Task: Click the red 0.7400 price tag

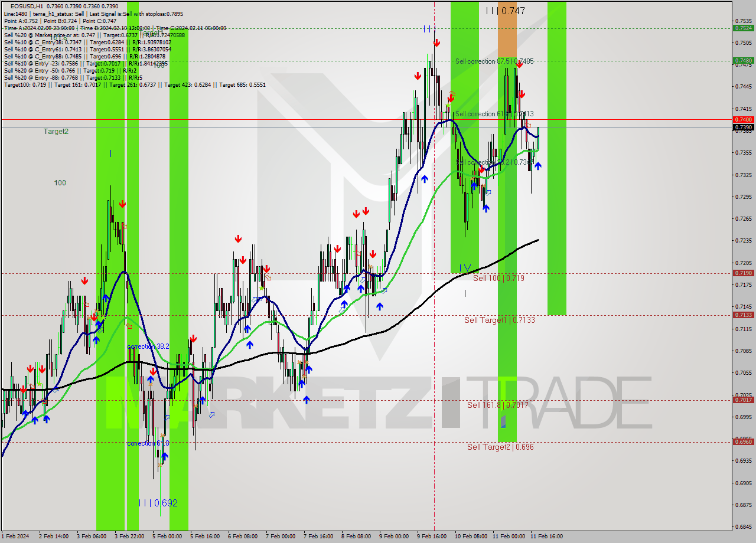Action: 743,119
